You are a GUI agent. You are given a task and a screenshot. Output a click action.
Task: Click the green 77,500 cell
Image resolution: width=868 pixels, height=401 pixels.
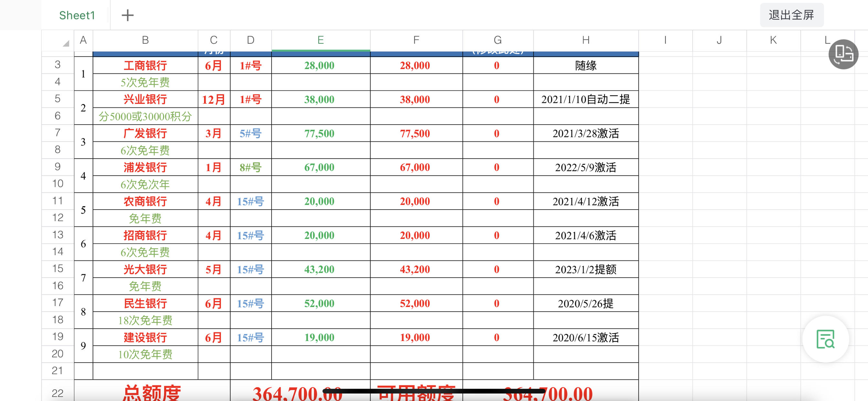[320, 133]
